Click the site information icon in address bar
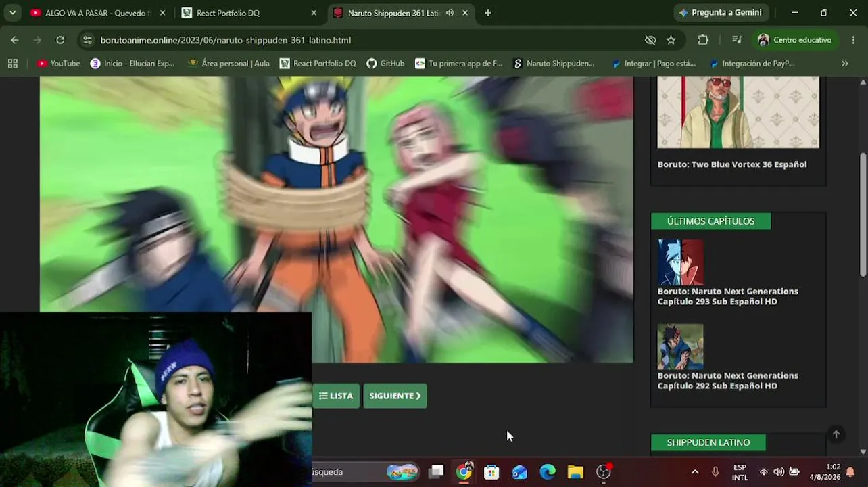The width and height of the screenshot is (868, 487). [x=87, y=40]
